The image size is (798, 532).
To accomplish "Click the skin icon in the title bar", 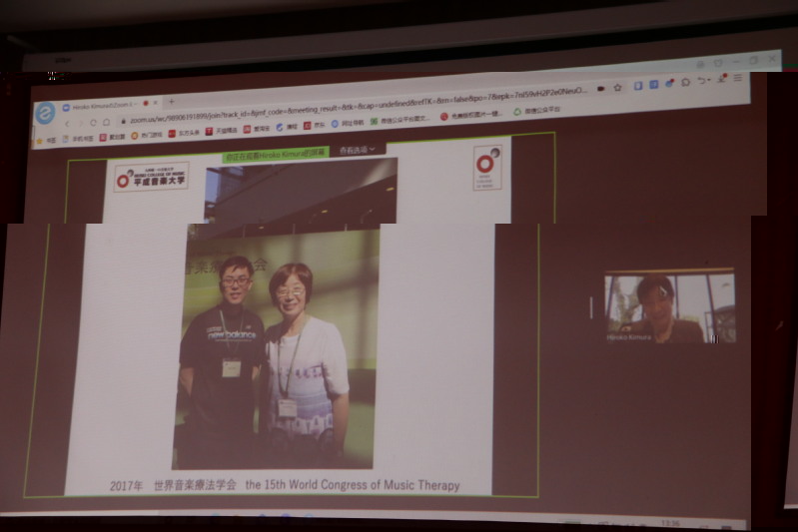I will tap(718, 63).
